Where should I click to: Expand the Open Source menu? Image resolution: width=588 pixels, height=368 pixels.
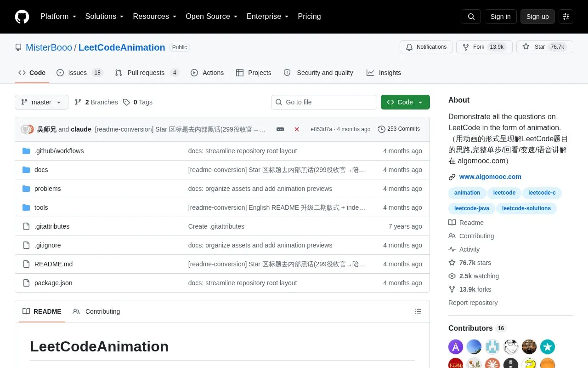tap(212, 17)
